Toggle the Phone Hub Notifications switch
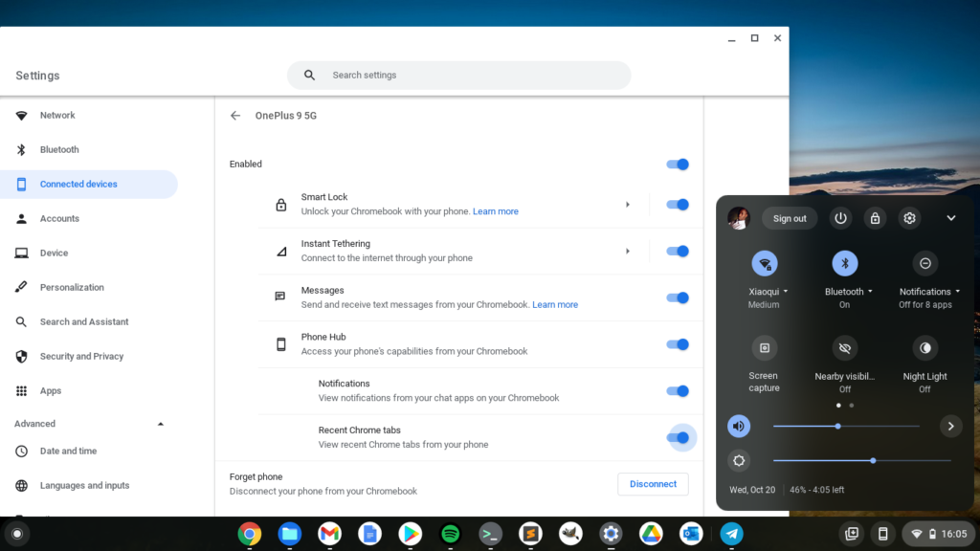This screenshot has height=551, width=980. (678, 391)
